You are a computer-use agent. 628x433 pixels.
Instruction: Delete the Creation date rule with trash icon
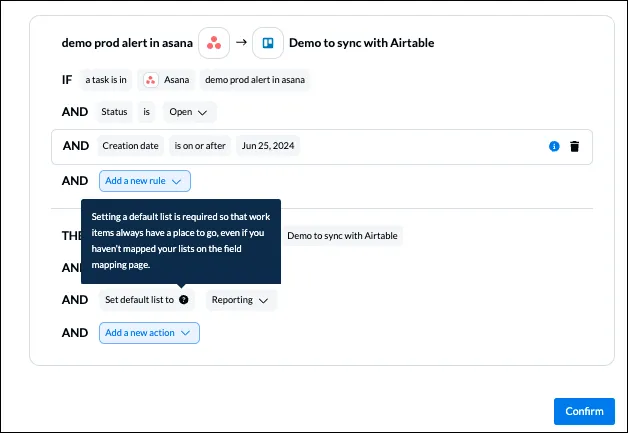click(x=574, y=146)
